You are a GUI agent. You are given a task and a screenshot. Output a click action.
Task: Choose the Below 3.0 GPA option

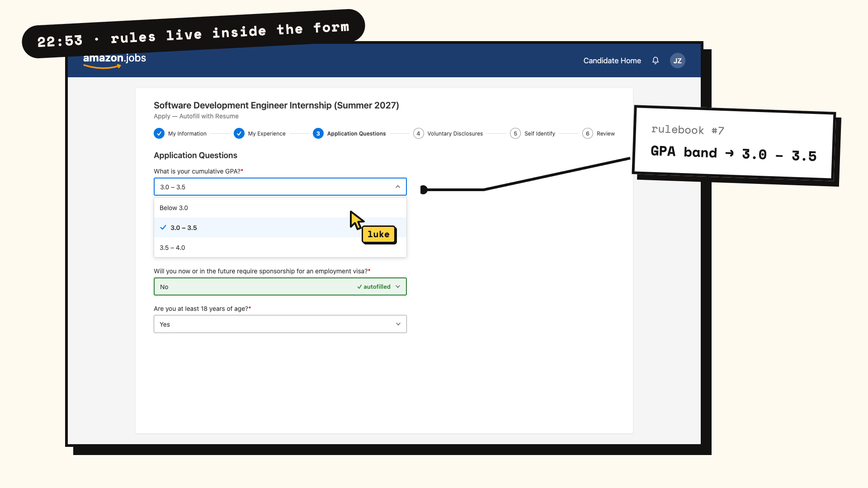(x=280, y=208)
